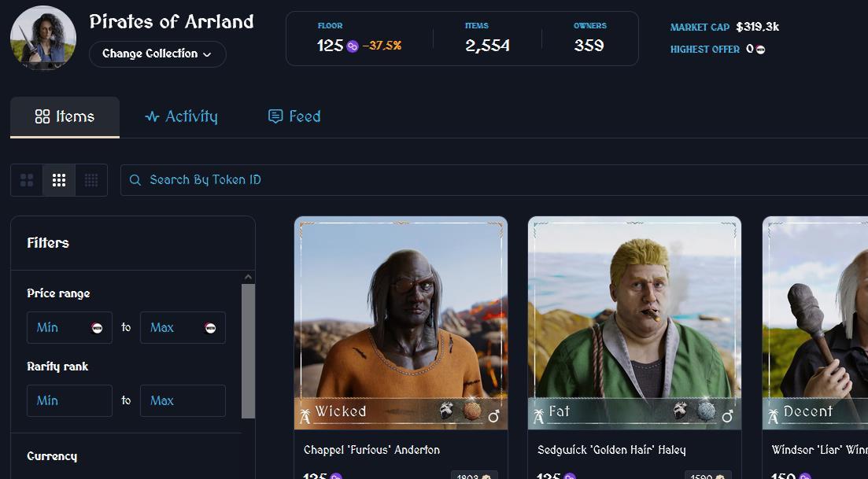Click the Fat trait label
Screen dimensions: 868x479
(x=559, y=411)
